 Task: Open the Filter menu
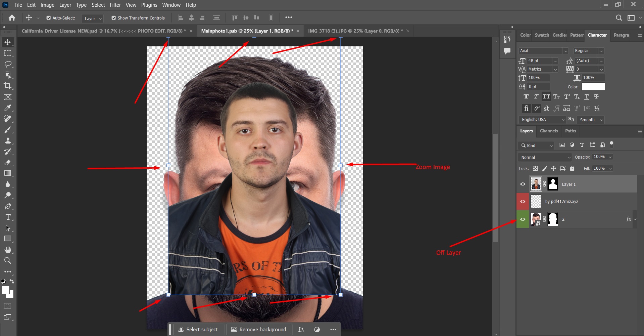[115, 5]
